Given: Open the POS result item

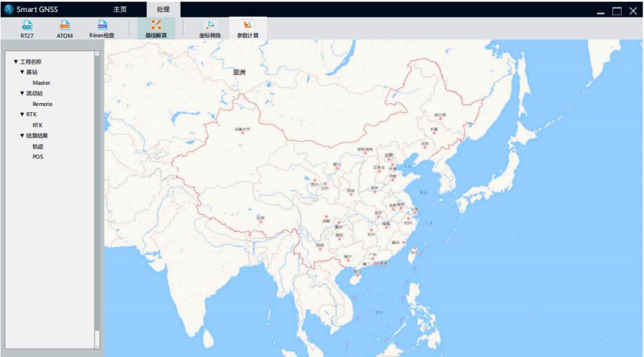Looking at the screenshot, I should (38, 157).
